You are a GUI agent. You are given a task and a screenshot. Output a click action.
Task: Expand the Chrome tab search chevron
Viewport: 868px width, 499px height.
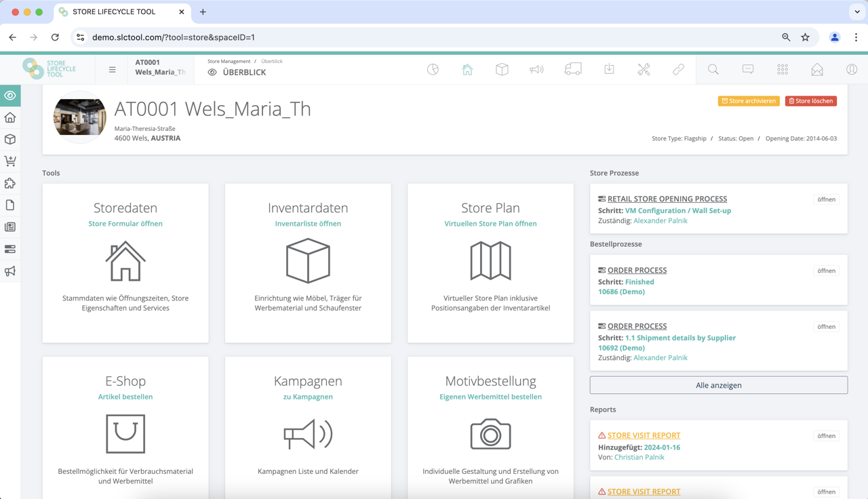tap(857, 12)
